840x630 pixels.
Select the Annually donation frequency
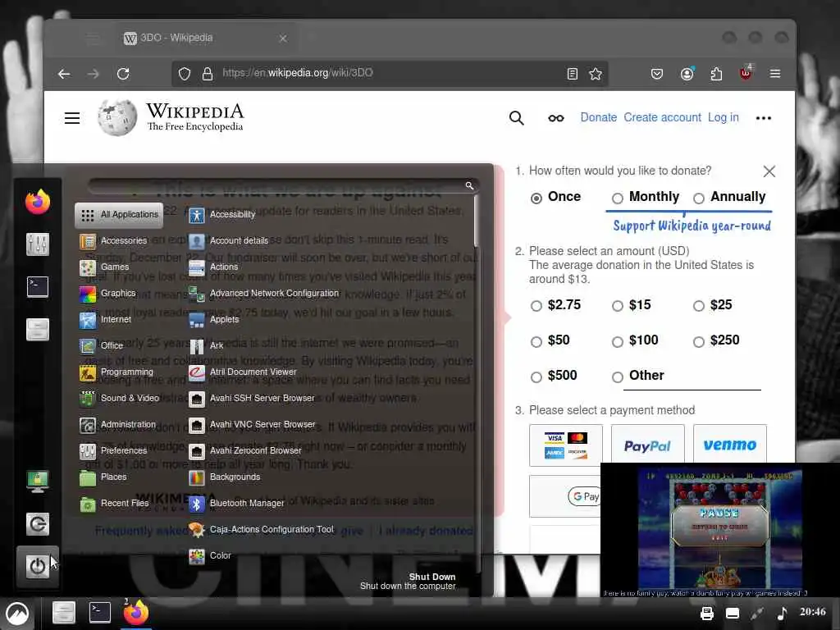point(699,199)
